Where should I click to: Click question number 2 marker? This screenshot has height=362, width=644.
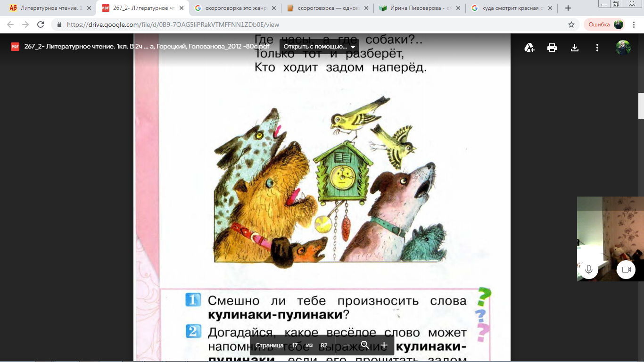[193, 332]
